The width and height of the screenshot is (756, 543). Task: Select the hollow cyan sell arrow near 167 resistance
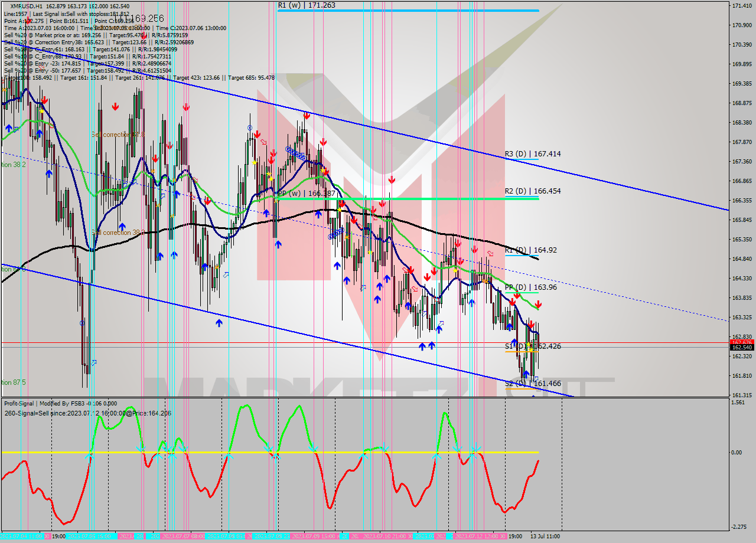coord(263,140)
